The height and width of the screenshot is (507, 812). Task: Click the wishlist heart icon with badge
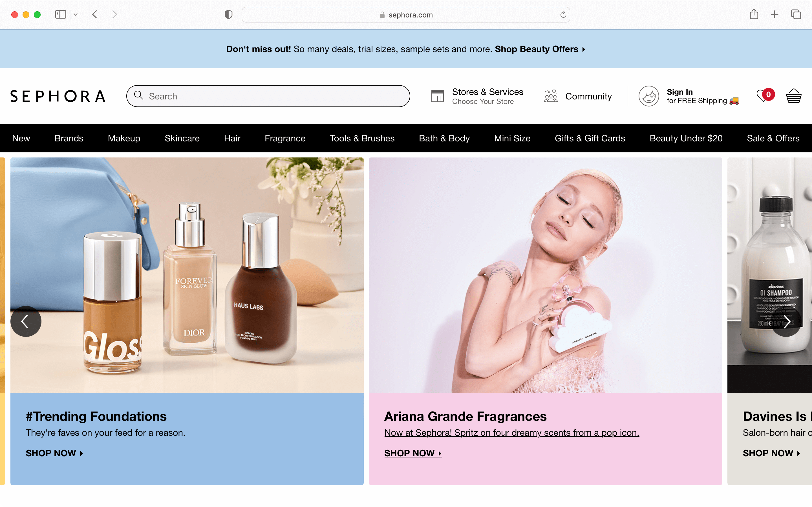tap(764, 96)
